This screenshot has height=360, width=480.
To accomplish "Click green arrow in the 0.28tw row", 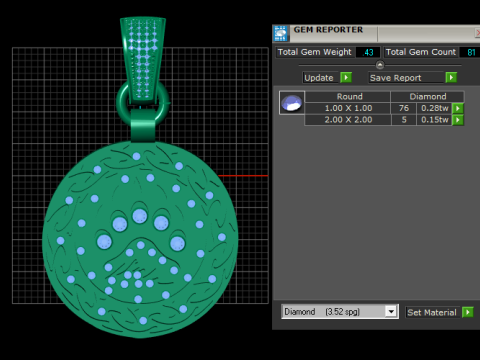I will [x=458, y=108].
